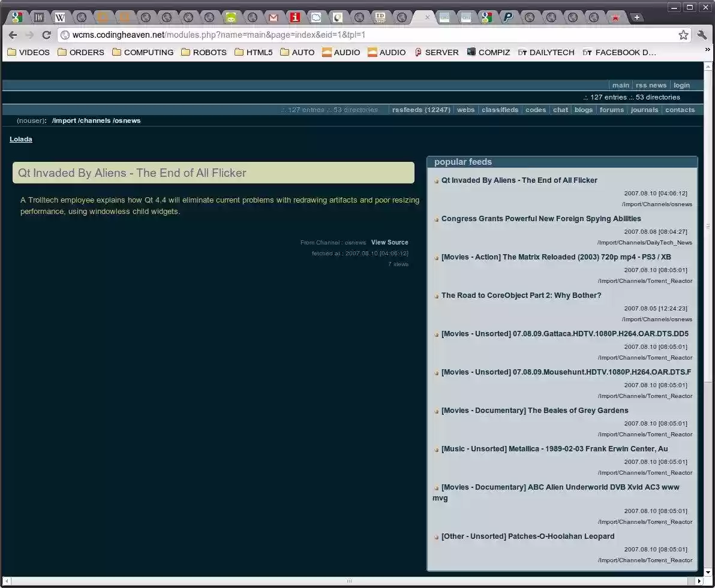Screen dimensions: 715x588
Task: Switch to the Gmail envelope tab
Action: pos(274,17)
